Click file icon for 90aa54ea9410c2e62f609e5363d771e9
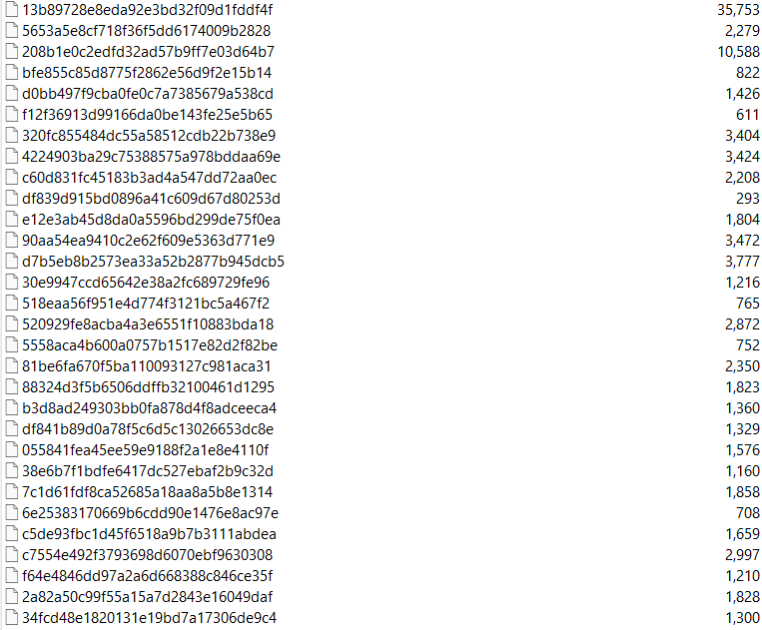 click(x=12, y=240)
